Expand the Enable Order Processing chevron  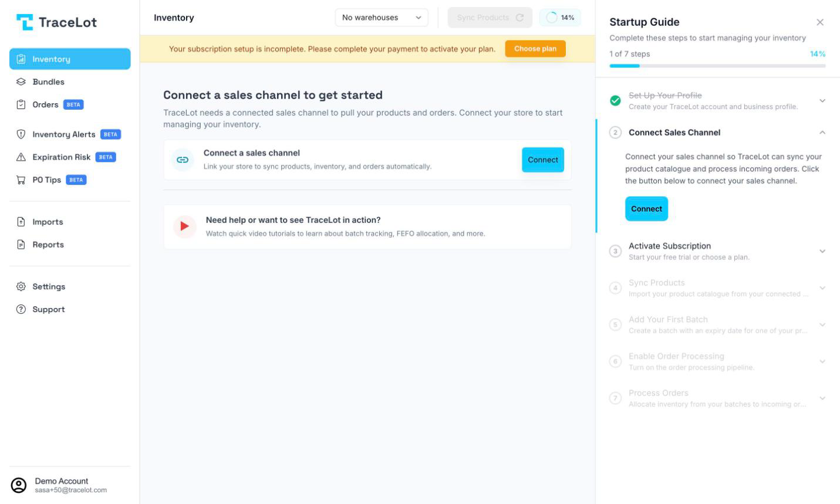(x=822, y=361)
